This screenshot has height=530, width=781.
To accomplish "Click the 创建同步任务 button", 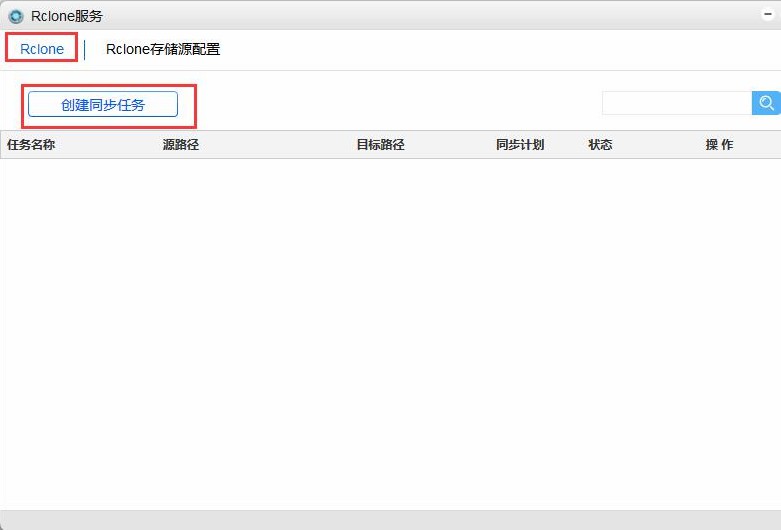I will pyautogui.click(x=103, y=104).
